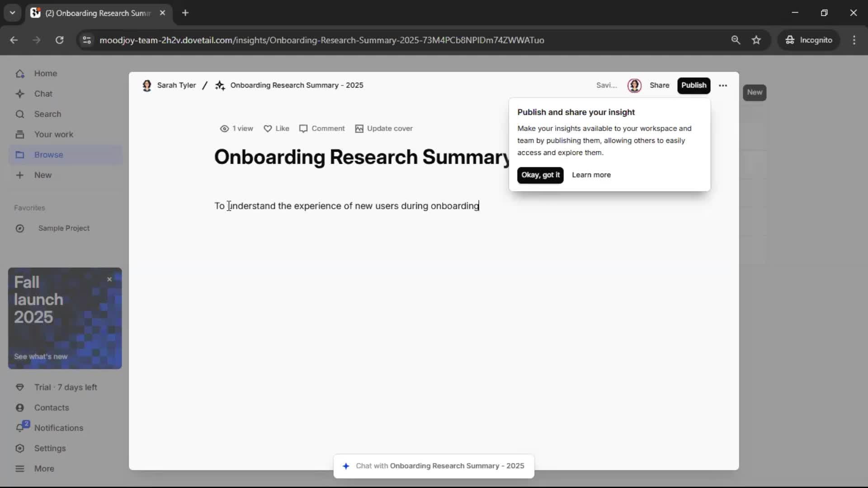Click the Learn more link
Screen dimensions: 868x488
click(591, 175)
